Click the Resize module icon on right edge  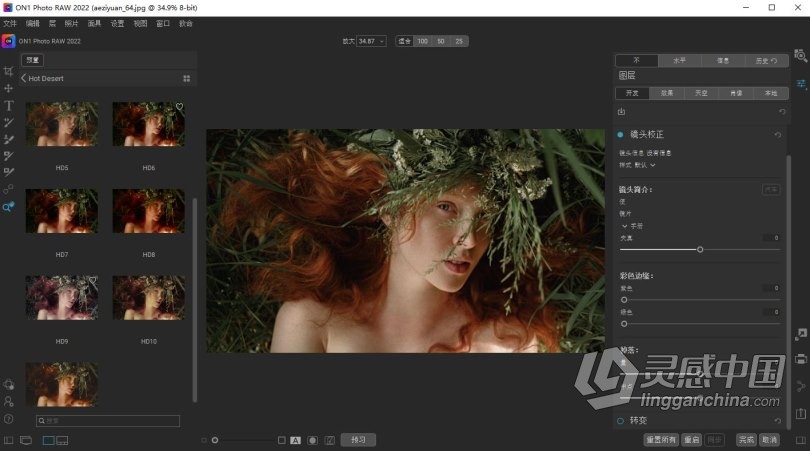[801, 334]
